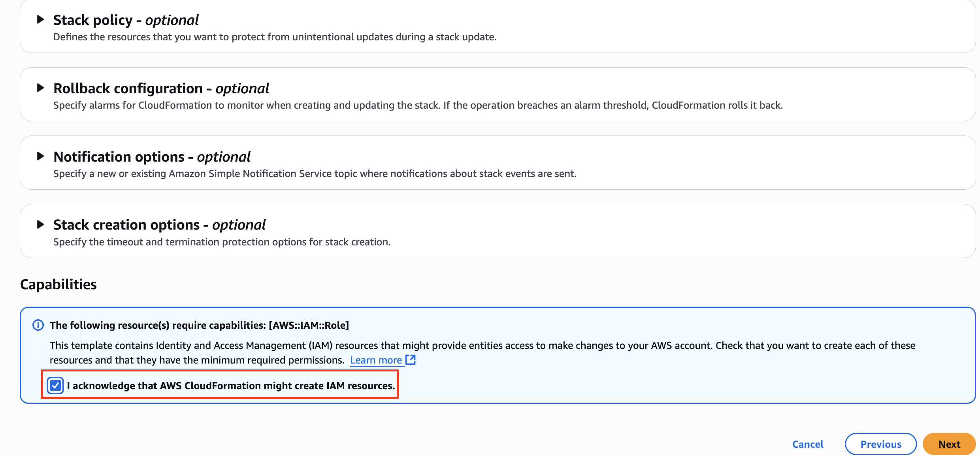
Task: Click the Stack policy - optional heading
Action: (x=126, y=20)
